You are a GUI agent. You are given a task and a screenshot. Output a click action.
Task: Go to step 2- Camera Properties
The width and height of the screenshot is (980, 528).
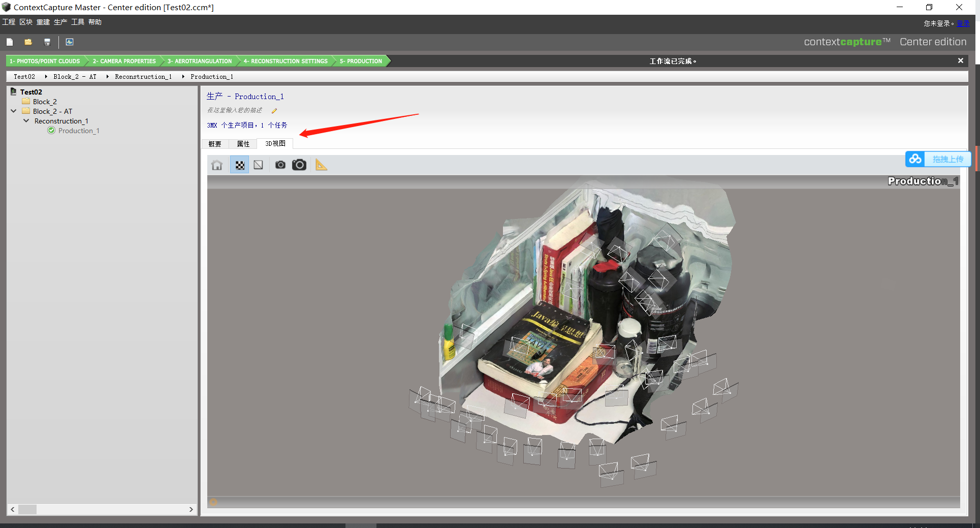[x=124, y=61]
